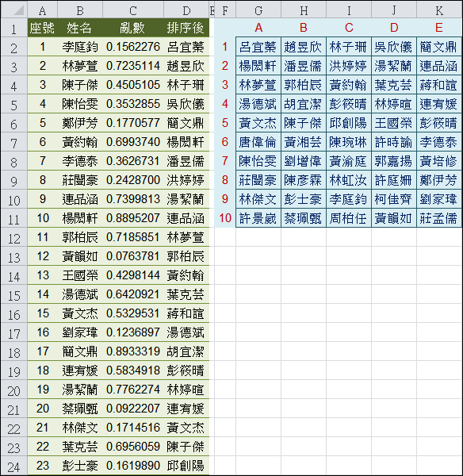
Task: Click the 排序後 header cell
Action: tap(186, 28)
